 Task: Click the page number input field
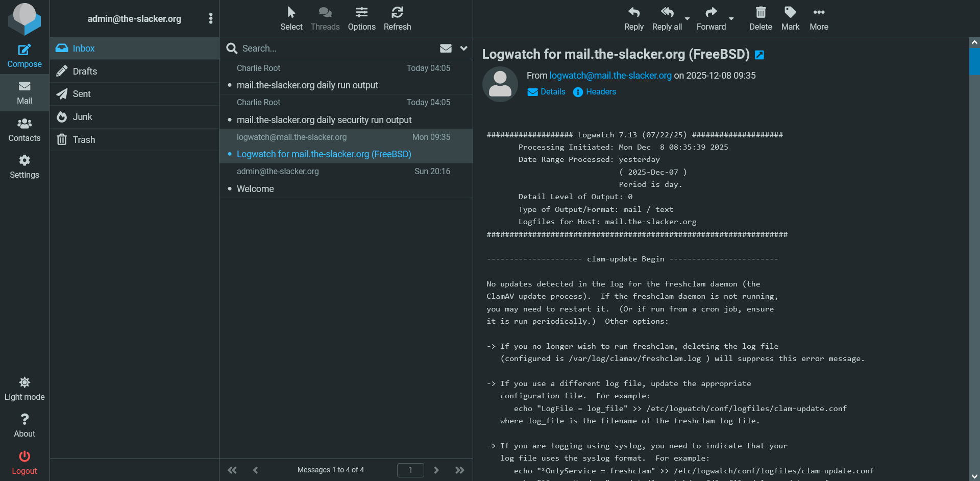[x=410, y=470]
